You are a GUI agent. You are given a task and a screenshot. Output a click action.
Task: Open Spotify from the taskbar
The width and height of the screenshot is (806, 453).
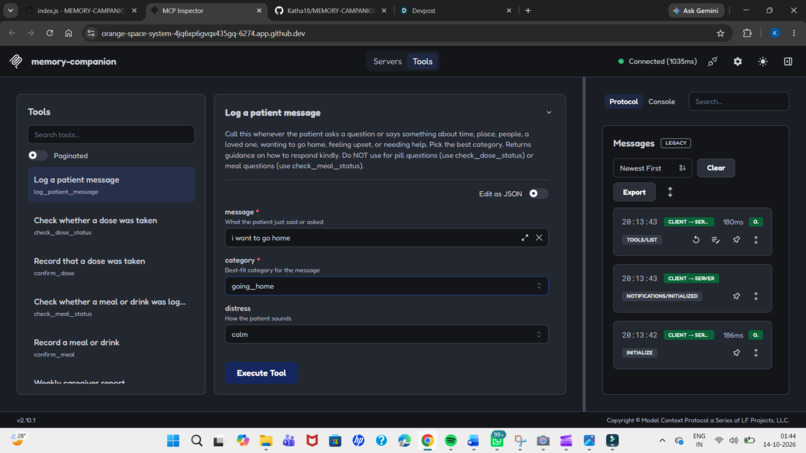point(450,441)
